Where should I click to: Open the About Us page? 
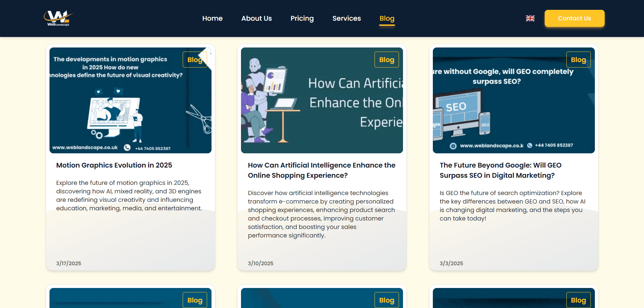(256, 18)
